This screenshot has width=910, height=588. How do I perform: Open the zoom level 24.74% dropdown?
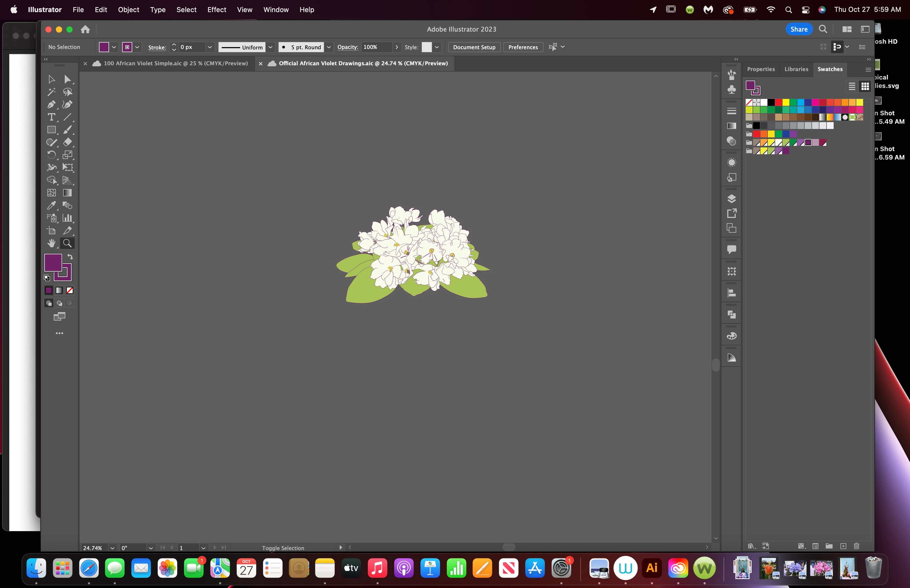pos(112,548)
